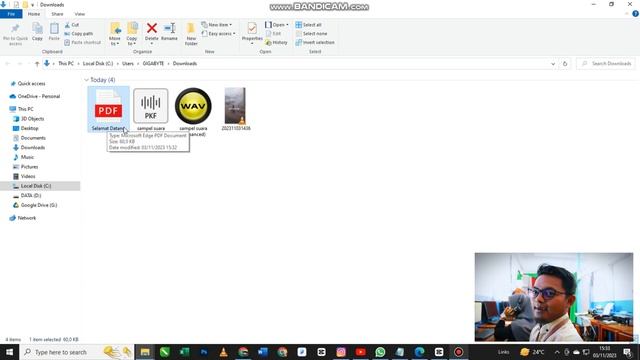Open Help with the question mark icon

[x=635, y=14]
